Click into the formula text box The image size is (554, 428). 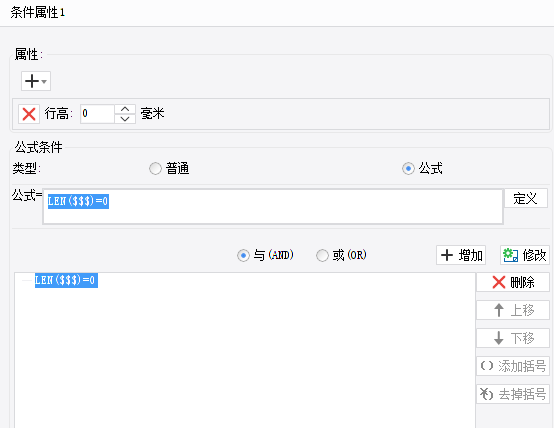pos(273,207)
